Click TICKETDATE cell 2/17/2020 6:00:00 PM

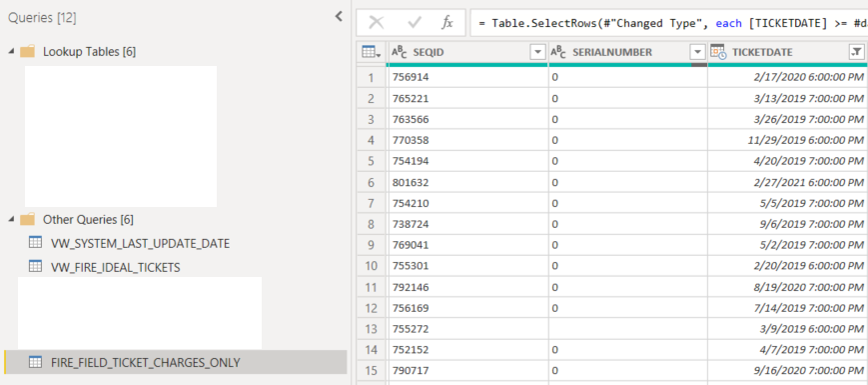788,78
